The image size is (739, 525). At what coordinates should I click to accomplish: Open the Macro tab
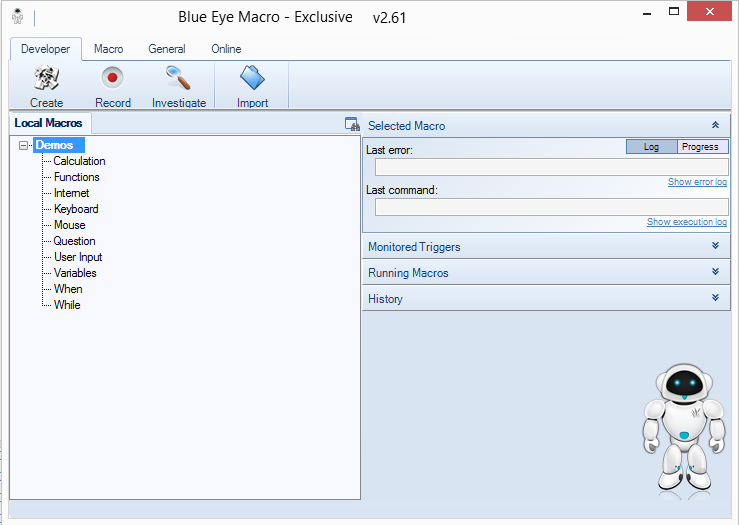point(108,49)
